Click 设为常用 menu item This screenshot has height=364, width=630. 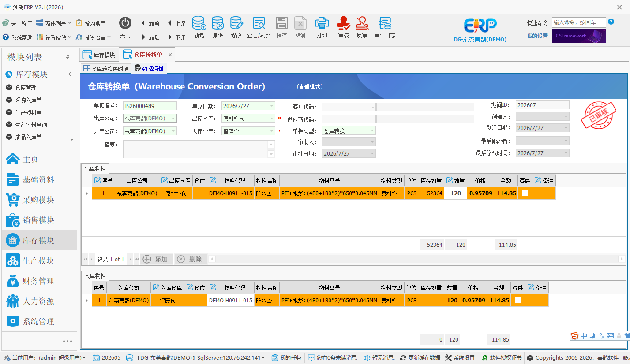[91, 23]
